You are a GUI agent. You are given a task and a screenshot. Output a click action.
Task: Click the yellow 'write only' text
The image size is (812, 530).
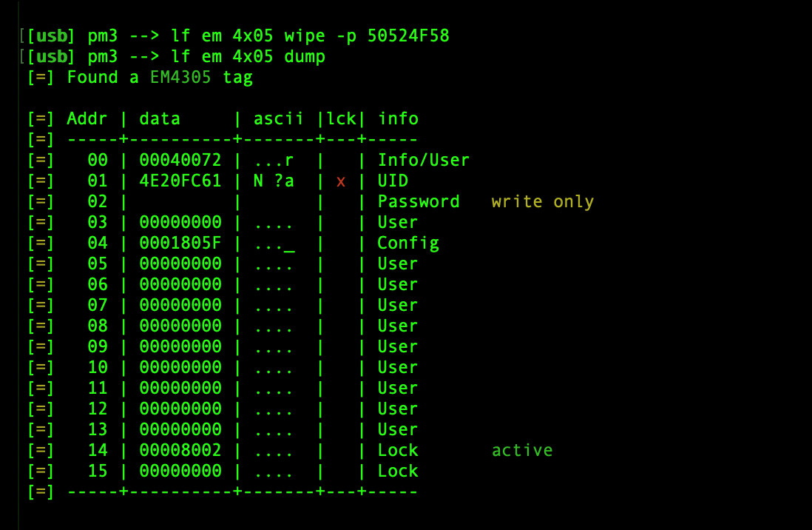(x=542, y=201)
